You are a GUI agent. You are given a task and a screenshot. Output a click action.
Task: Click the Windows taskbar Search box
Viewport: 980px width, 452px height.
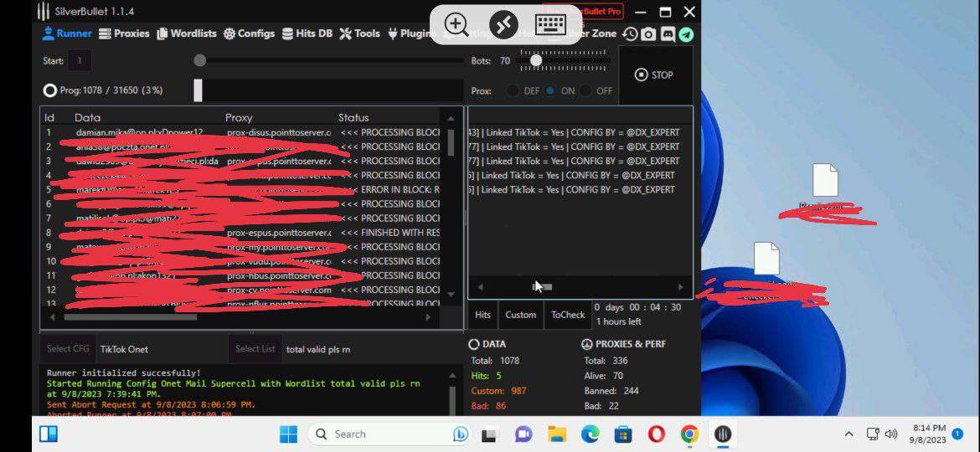tap(389, 434)
